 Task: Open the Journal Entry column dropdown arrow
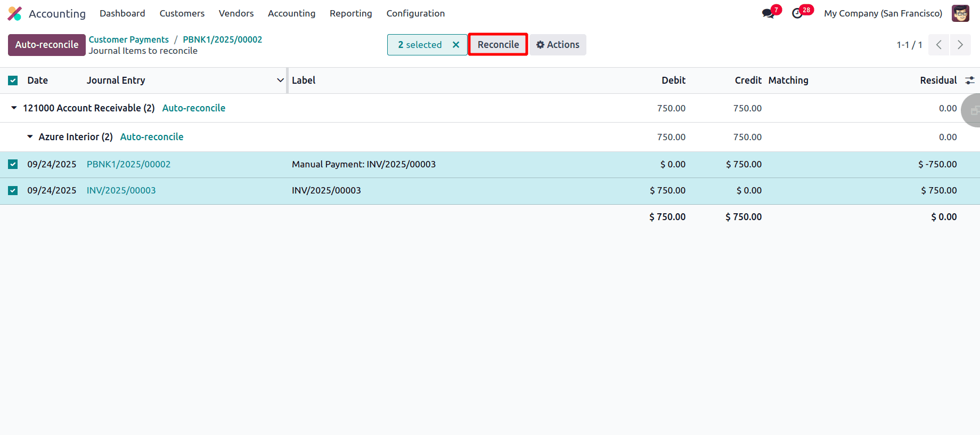point(280,80)
